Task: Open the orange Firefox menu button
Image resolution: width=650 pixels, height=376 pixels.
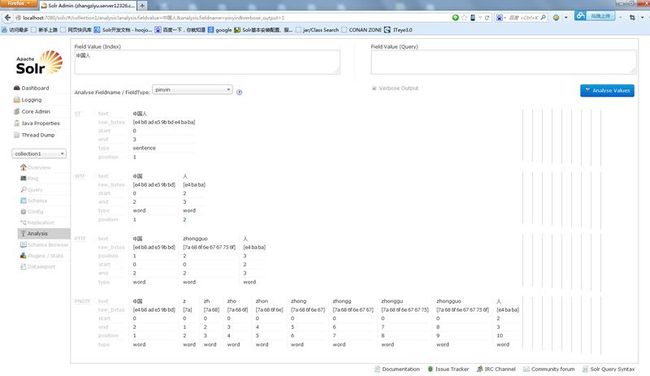Action: pyautogui.click(x=19, y=3)
